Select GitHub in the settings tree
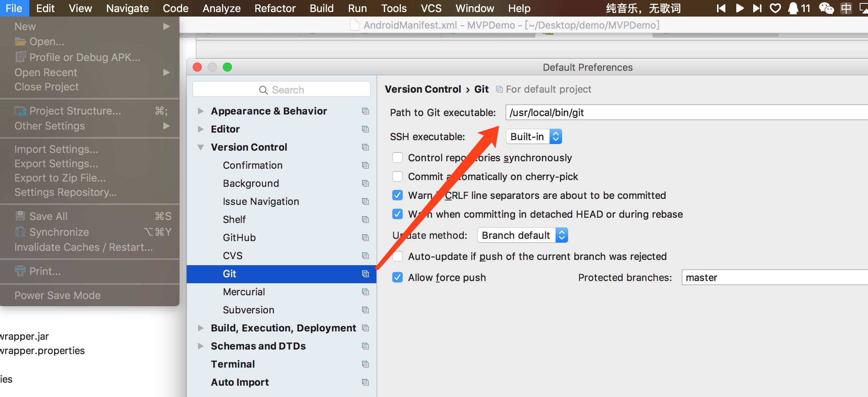The height and width of the screenshot is (397, 868). [239, 238]
